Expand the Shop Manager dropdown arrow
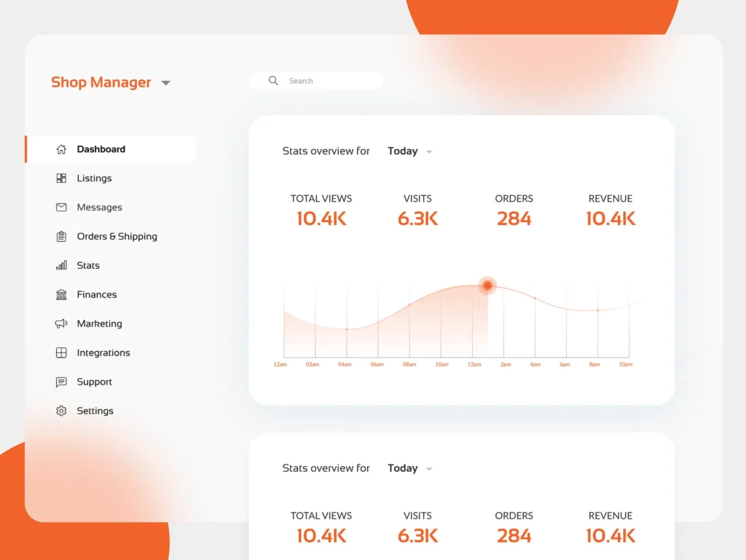 pyautogui.click(x=165, y=83)
